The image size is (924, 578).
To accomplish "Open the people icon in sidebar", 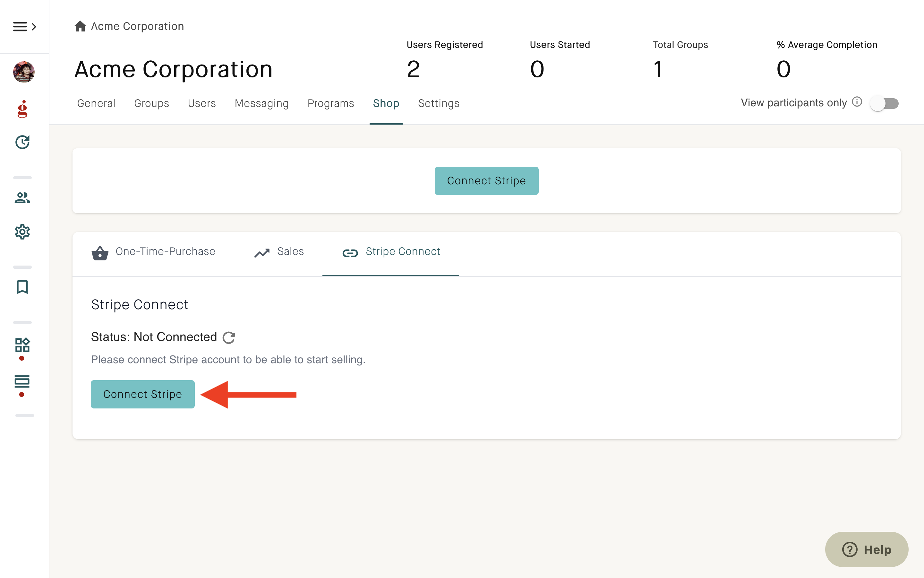I will [22, 197].
